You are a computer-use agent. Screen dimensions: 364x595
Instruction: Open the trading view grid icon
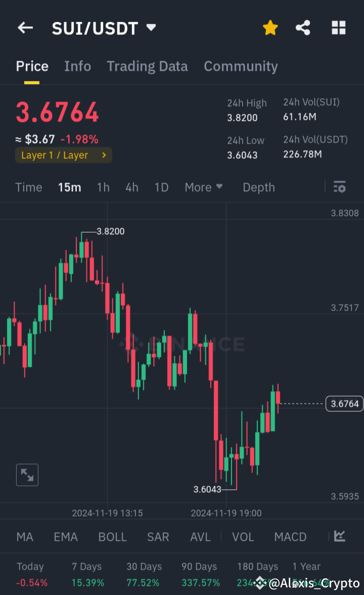click(338, 28)
